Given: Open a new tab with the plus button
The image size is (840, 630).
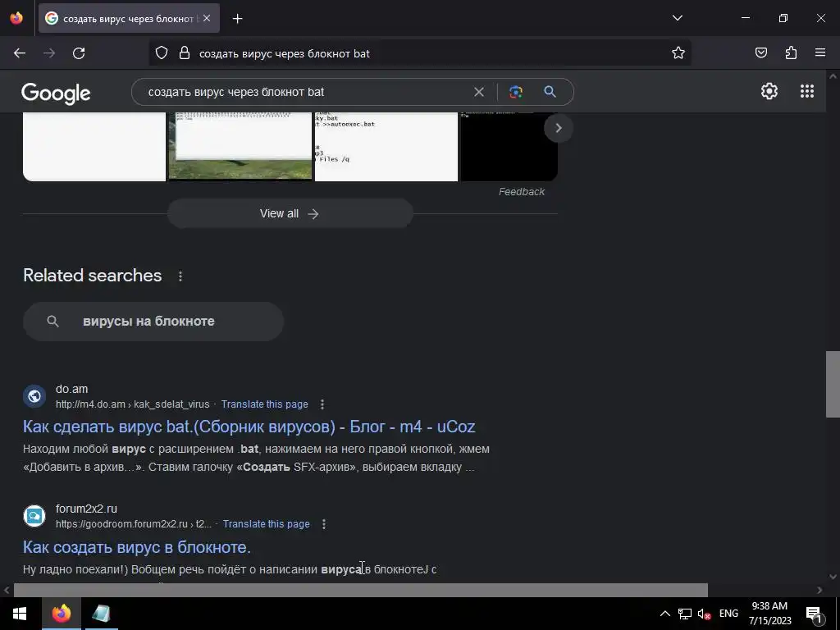Looking at the screenshot, I should point(237,19).
